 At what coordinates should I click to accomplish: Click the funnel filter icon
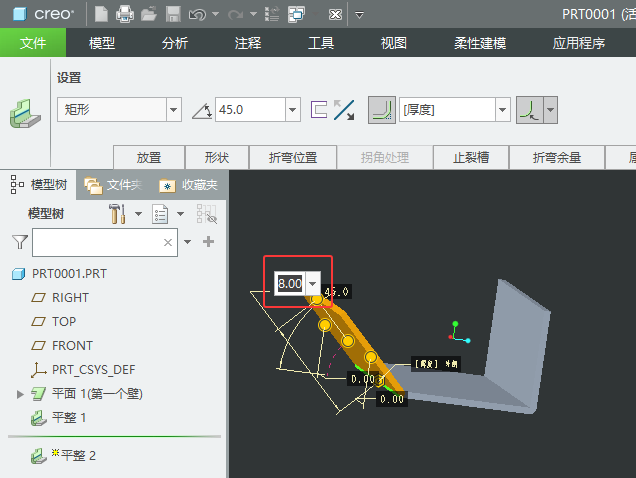20,242
